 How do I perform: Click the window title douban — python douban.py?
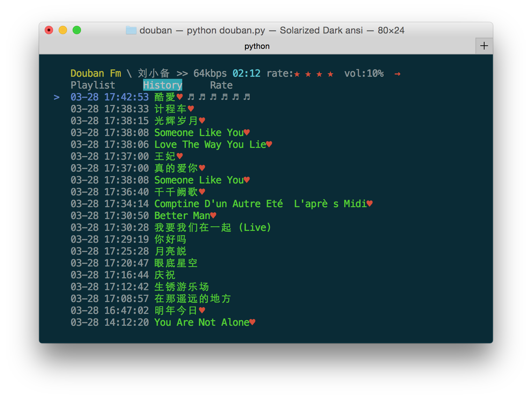[202, 31]
